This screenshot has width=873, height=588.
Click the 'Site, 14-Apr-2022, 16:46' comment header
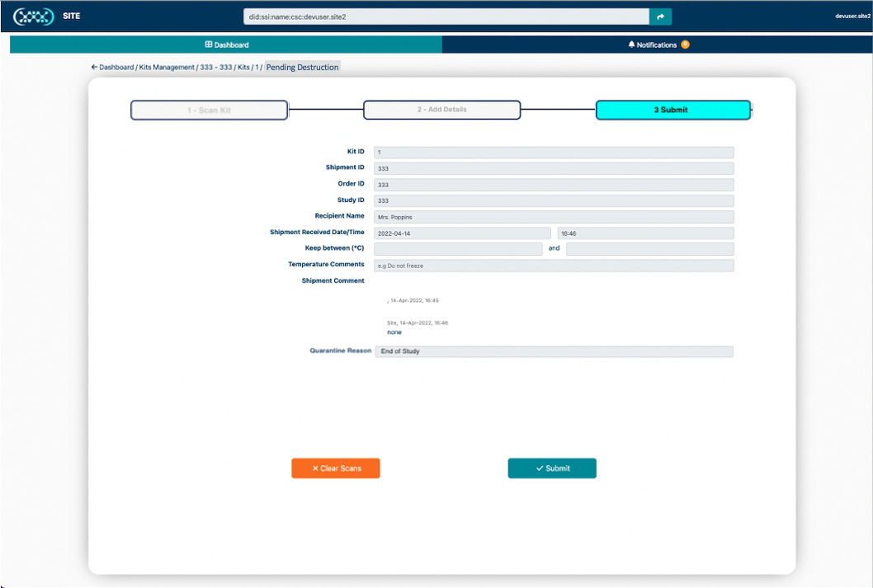tap(418, 322)
